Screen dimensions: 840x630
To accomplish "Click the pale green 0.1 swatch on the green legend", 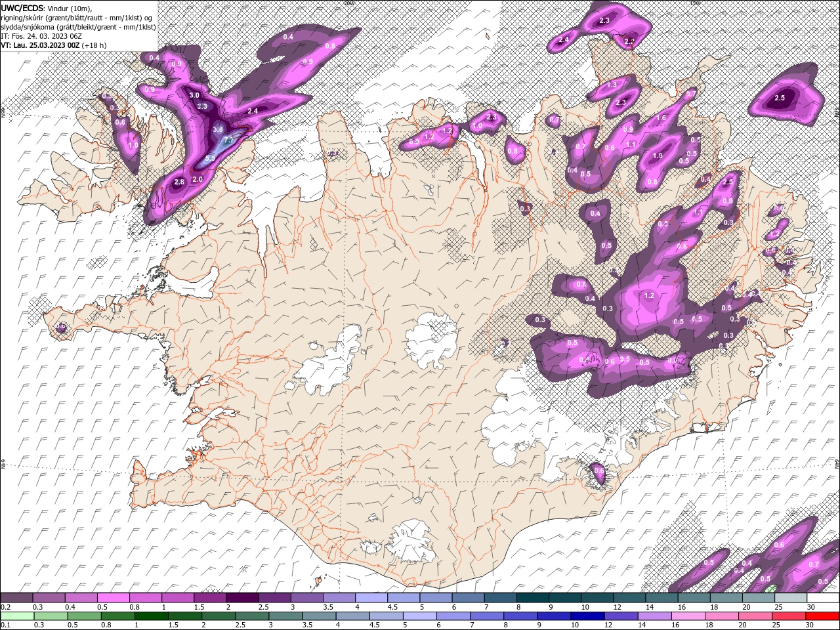I will pos(17,616).
